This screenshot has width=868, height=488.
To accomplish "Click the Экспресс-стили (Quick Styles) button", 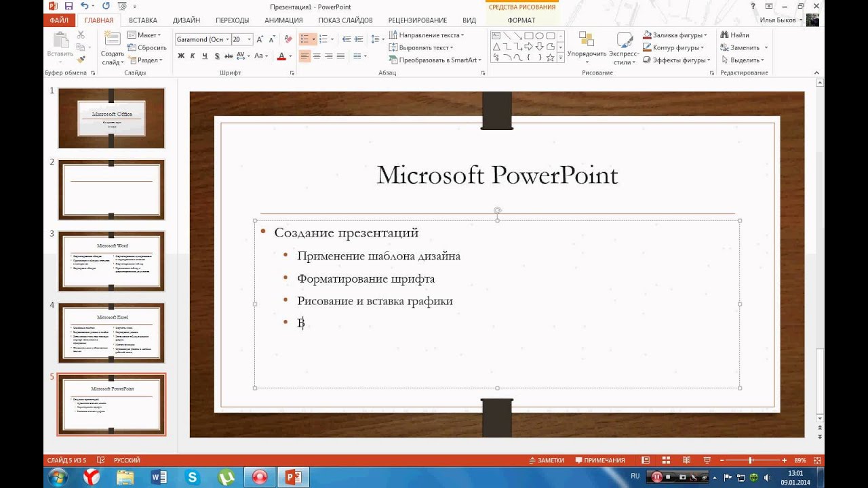I will pos(624,47).
